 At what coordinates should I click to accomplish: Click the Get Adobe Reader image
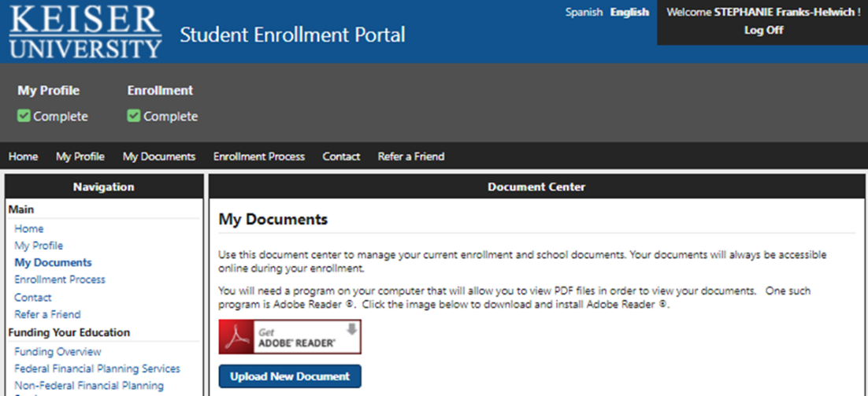coord(289,336)
